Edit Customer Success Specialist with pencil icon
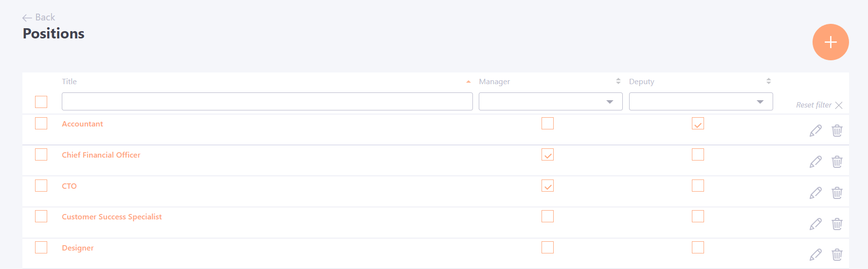Viewport: 868px width, 269px height. [x=815, y=224]
